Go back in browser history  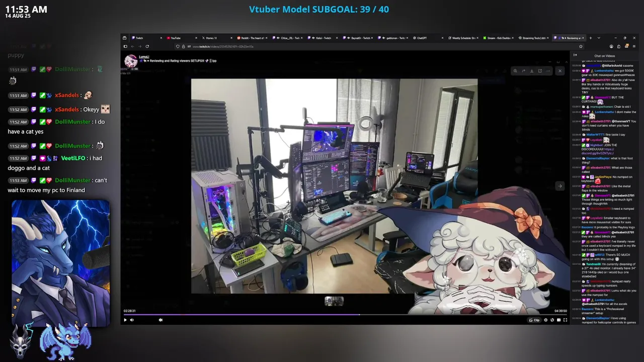133,46
